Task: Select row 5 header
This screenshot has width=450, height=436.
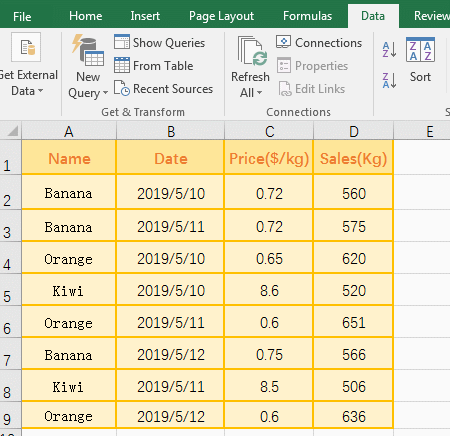Action: 10,289
